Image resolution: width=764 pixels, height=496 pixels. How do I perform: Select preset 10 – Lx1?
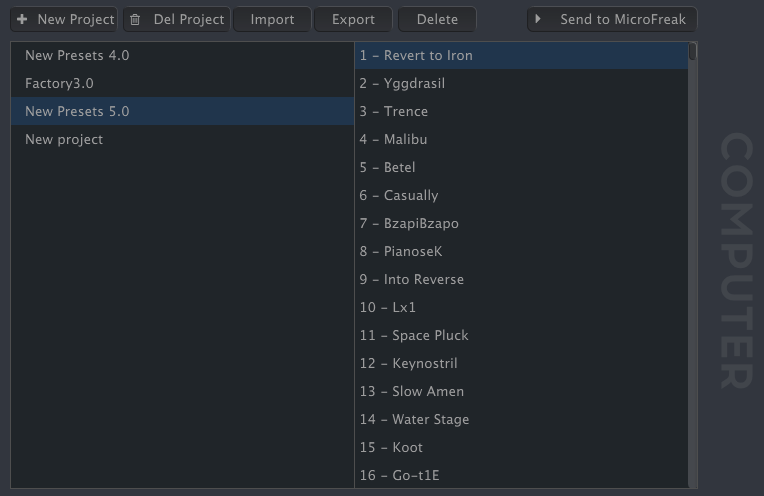pos(521,307)
